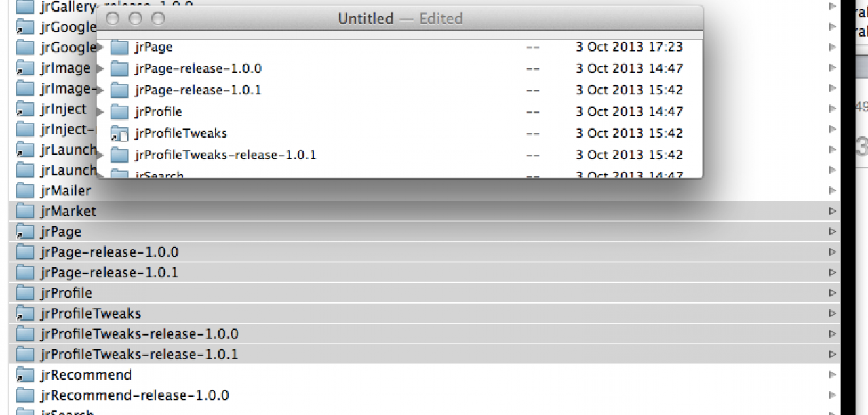Click the jrProfile folder icon in Untitled window
Viewport: 868px width, 415px height.
119,112
